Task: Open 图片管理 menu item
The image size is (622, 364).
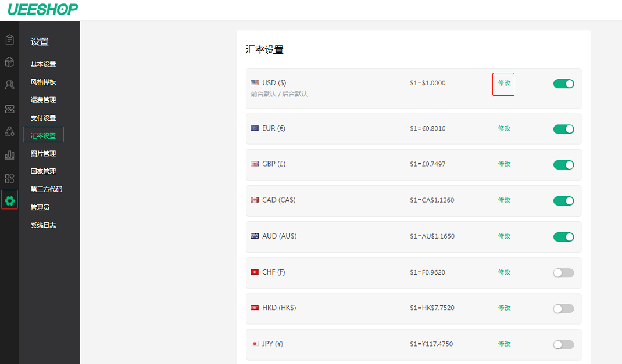Action: (43, 154)
